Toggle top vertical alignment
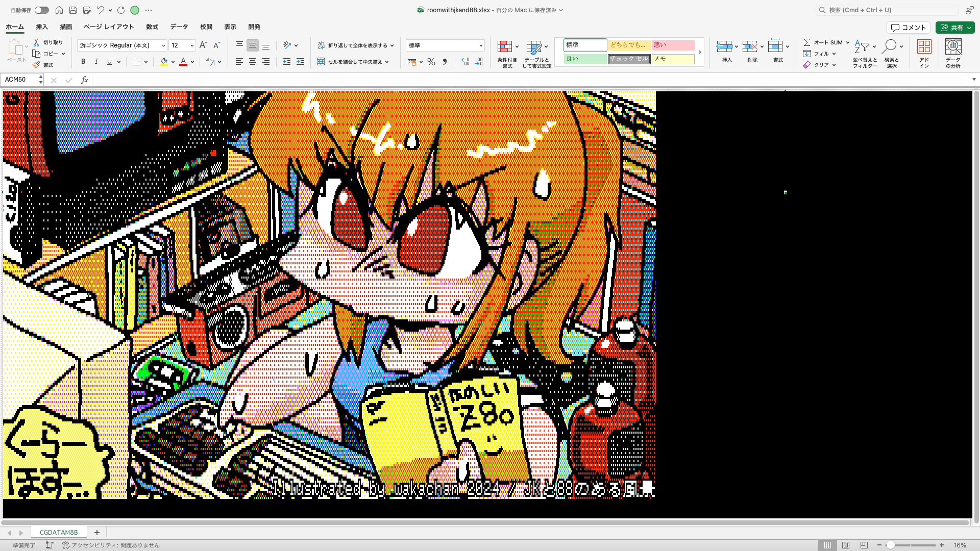 [239, 45]
